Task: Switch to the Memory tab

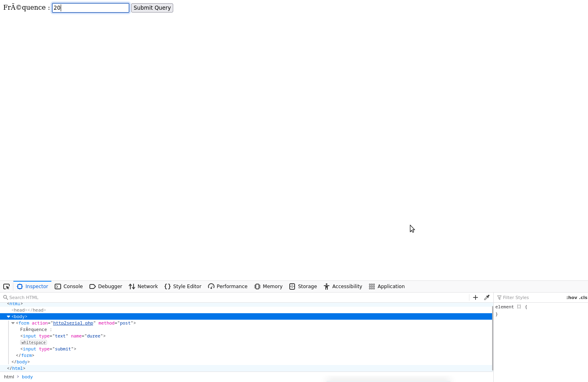Action: [x=268, y=286]
